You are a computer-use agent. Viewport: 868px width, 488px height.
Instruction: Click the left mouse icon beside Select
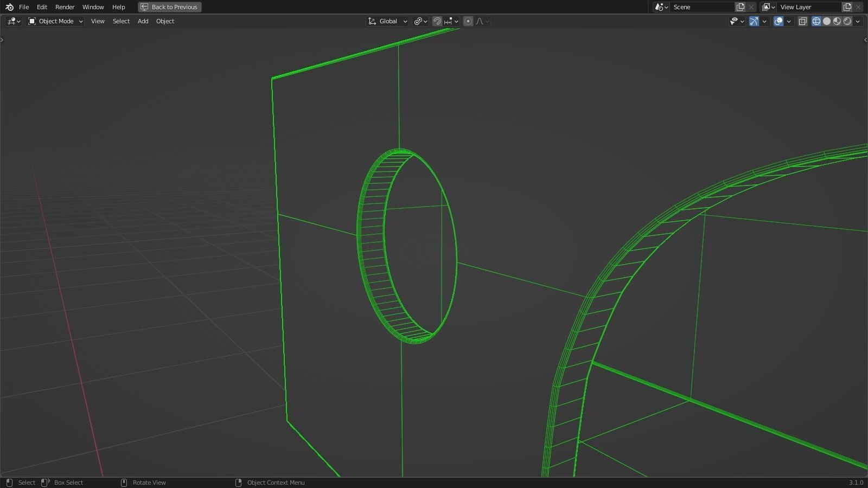tap(9, 483)
